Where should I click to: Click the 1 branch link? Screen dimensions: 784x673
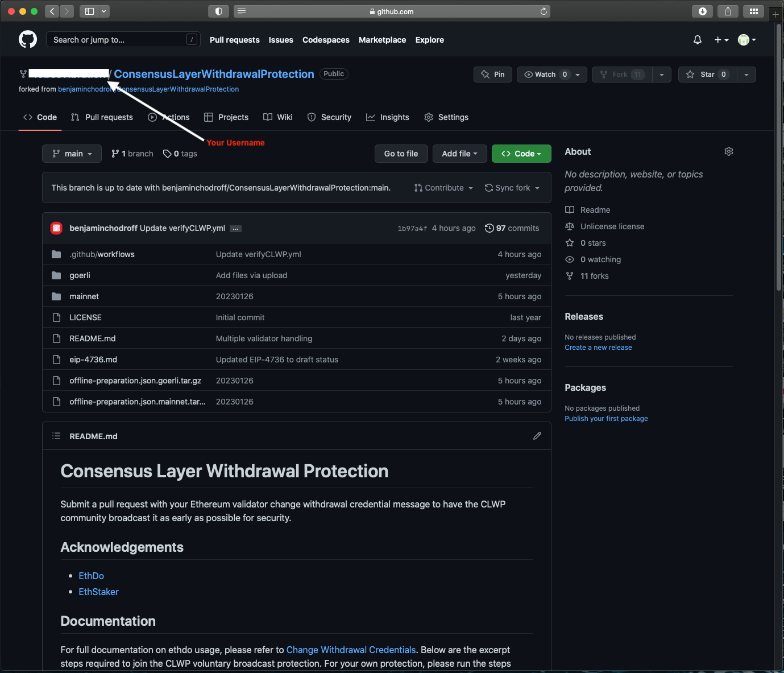tap(132, 154)
